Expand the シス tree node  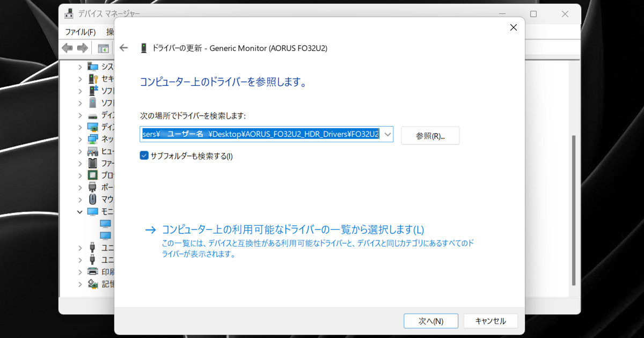coord(80,67)
